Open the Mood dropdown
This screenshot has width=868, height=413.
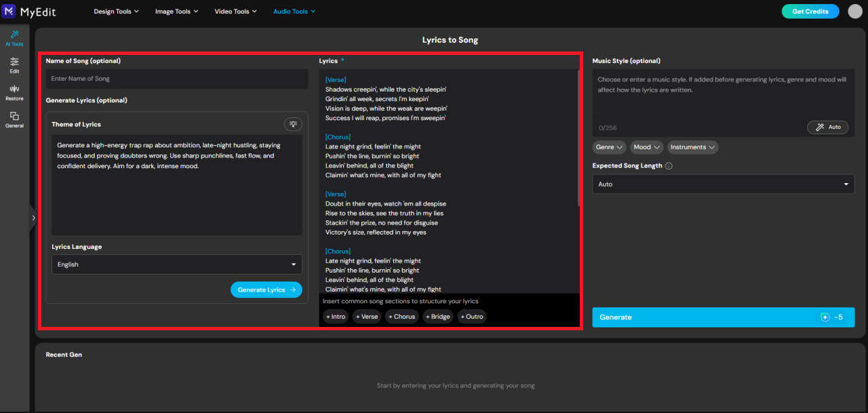click(x=646, y=147)
